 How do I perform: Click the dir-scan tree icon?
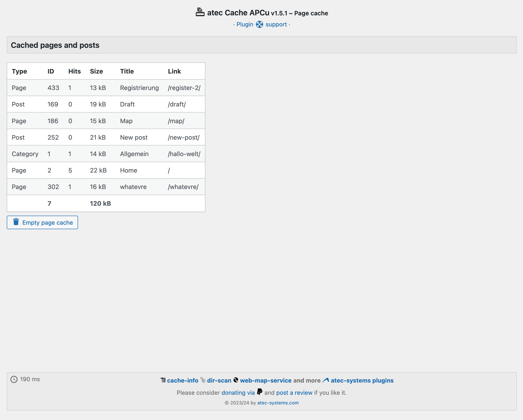pos(203,380)
